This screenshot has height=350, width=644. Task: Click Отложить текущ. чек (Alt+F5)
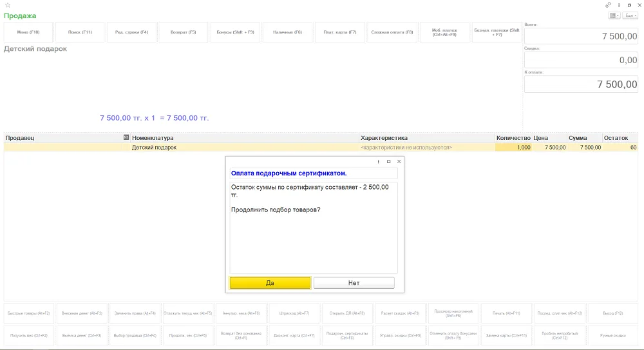point(187,313)
